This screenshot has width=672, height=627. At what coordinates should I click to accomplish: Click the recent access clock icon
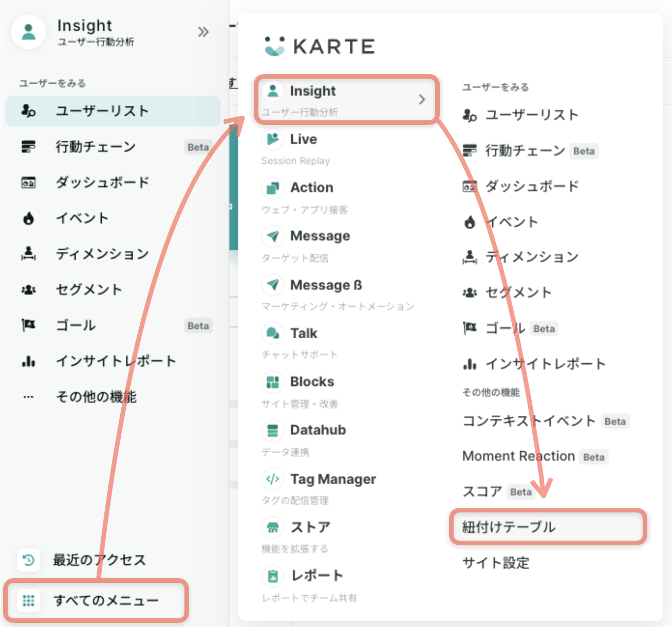click(29, 560)
